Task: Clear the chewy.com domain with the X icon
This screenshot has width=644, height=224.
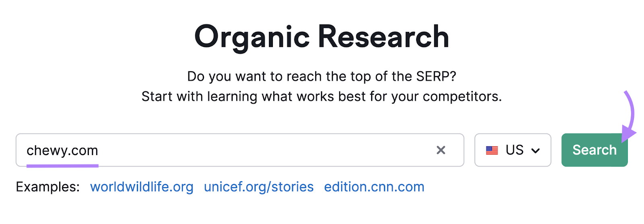Action: click(441, 150)
